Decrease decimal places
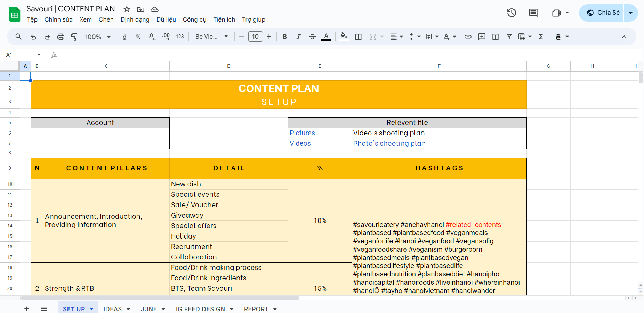 pyautogui.click(x=152, y=37)
